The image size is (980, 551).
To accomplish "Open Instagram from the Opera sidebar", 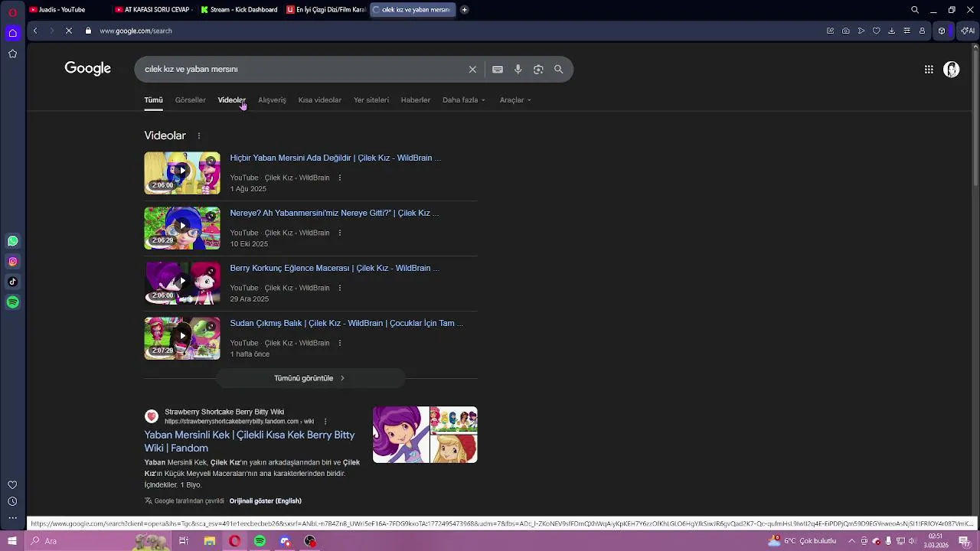I will 13,262.
